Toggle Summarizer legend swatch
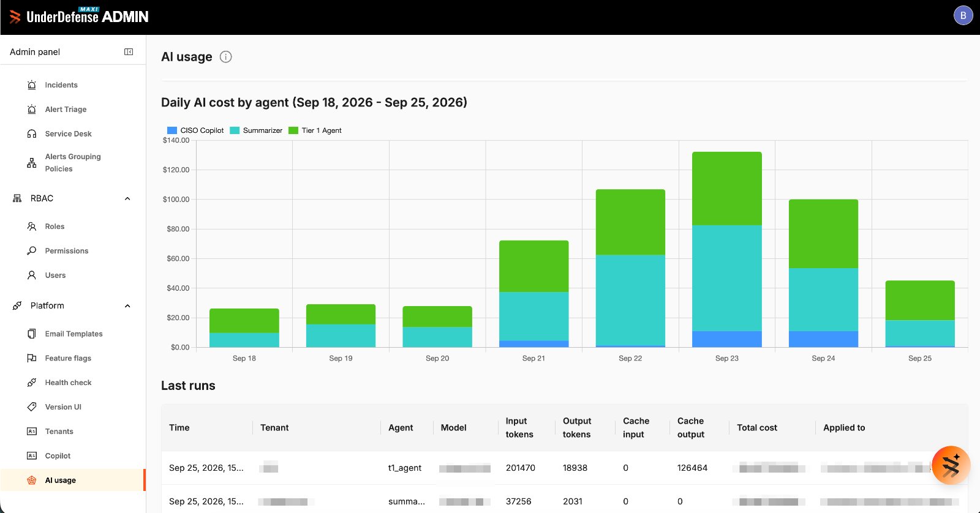The height and width of the screenshot is (513, 980). [235, 130]
